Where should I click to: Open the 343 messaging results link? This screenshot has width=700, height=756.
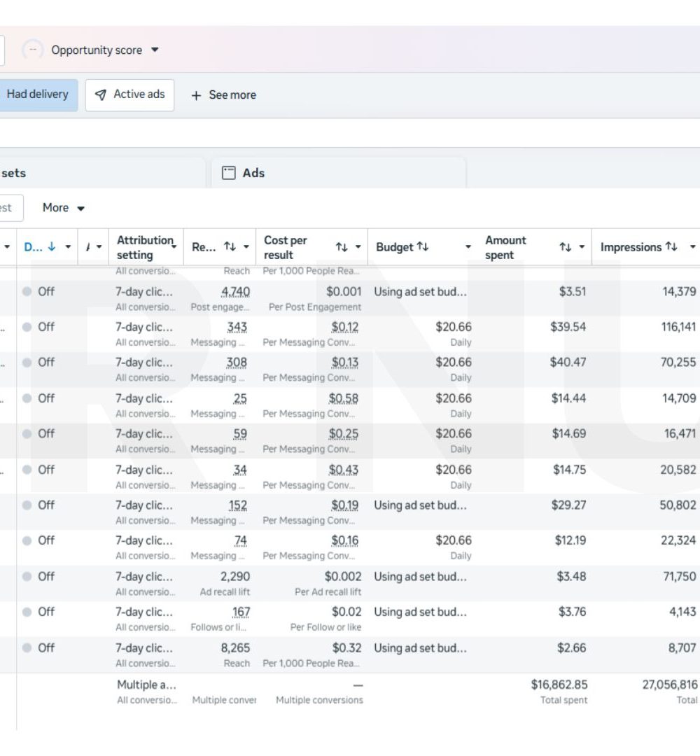point(237,328)
